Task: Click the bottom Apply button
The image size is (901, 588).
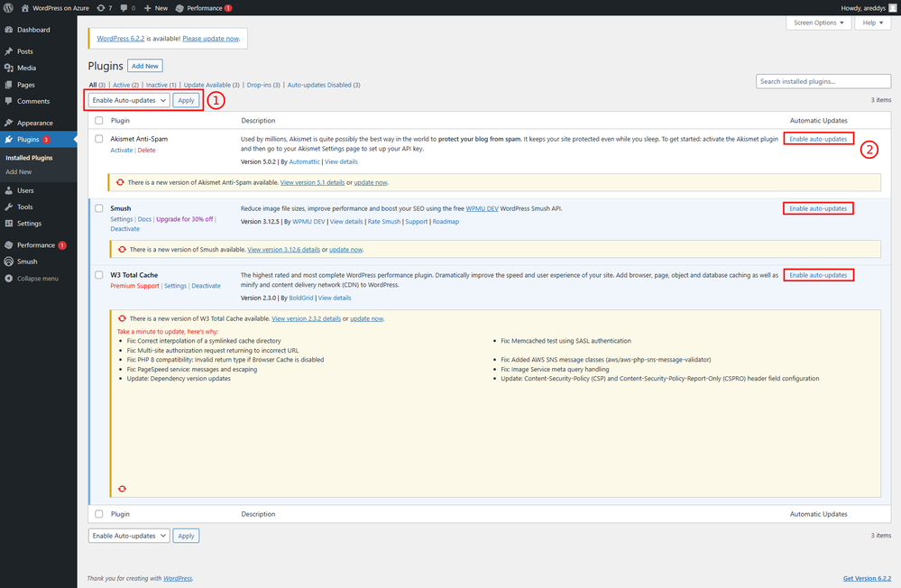Action: (x=186, y=536)
